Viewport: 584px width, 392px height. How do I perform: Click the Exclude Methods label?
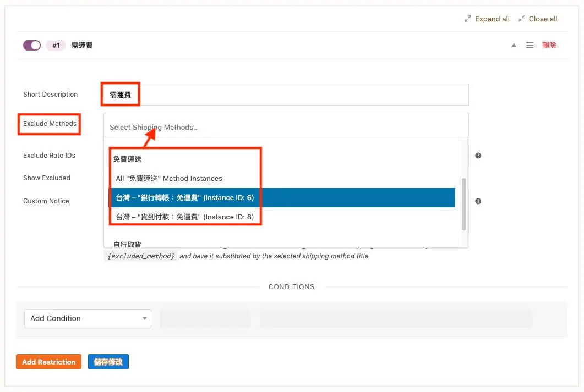coord(50,124)
